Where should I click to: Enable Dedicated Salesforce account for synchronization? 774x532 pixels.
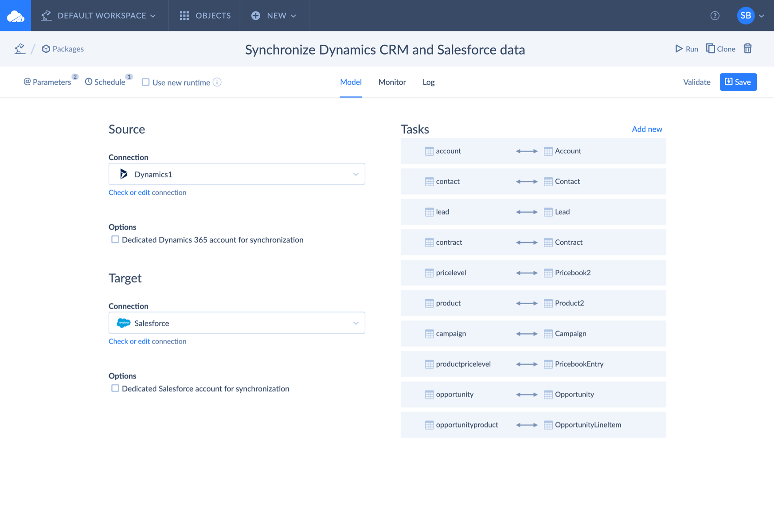point(115,388)
